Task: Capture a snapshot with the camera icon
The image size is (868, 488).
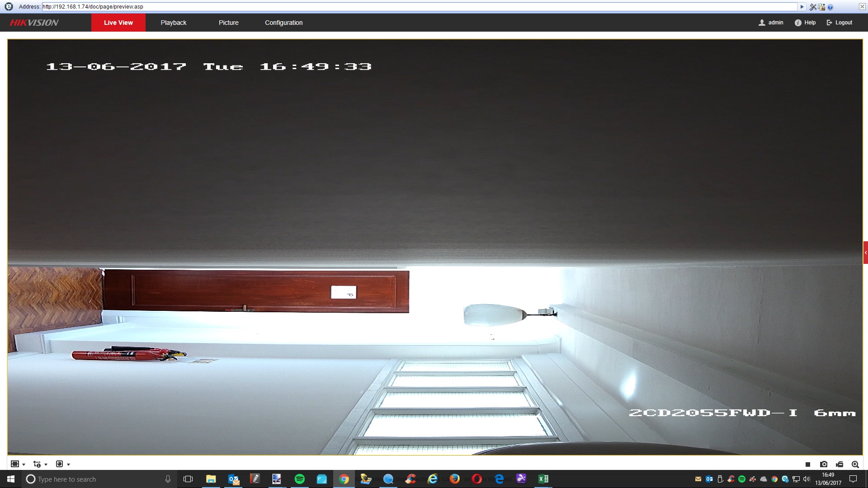Action: pyautogui.click(x=824, y=464)
